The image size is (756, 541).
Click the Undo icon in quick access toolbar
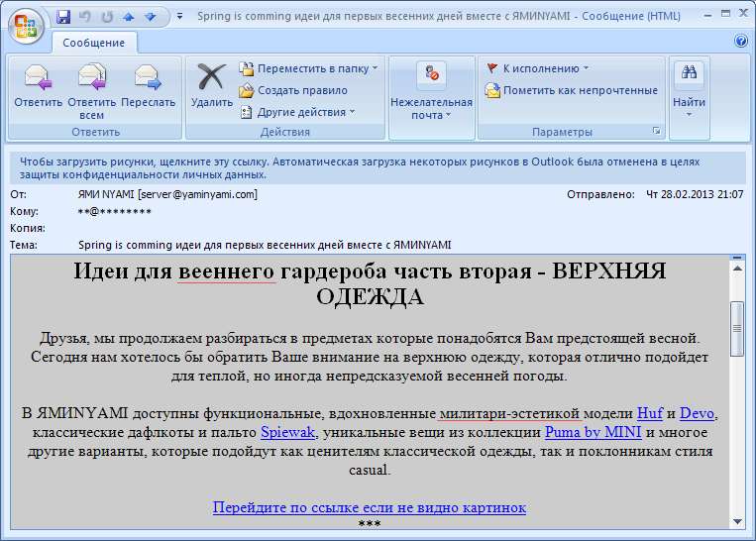click(85, 17)
